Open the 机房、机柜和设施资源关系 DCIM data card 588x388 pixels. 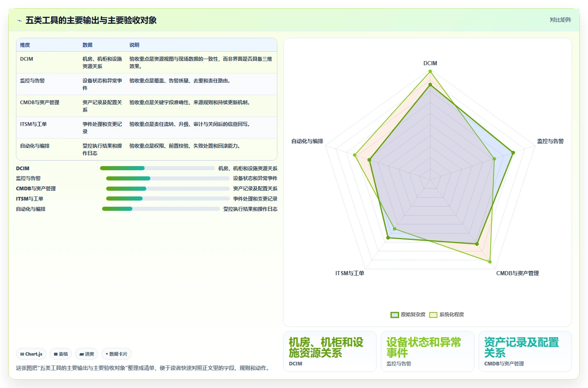coord(330,351)
